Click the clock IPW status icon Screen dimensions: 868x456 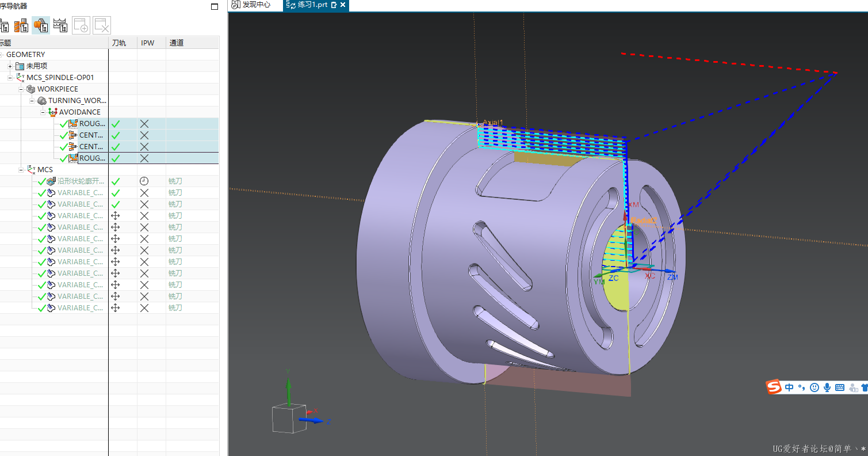[x=144, y=181]
